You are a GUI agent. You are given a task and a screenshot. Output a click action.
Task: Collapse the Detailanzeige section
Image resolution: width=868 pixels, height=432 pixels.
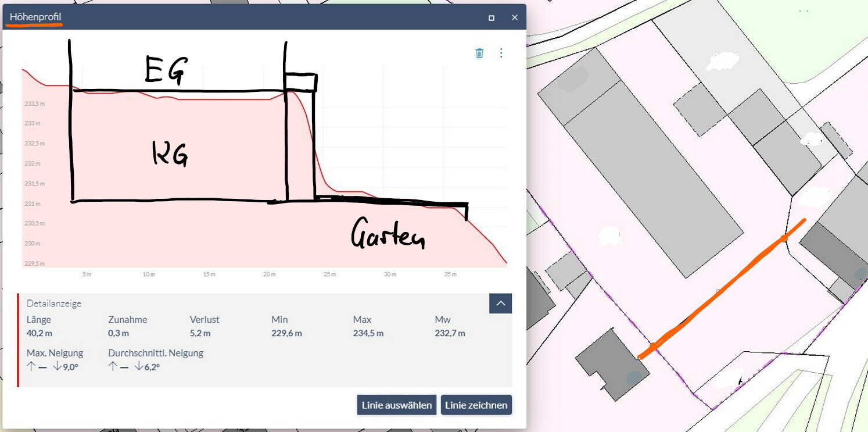point(500,304)
